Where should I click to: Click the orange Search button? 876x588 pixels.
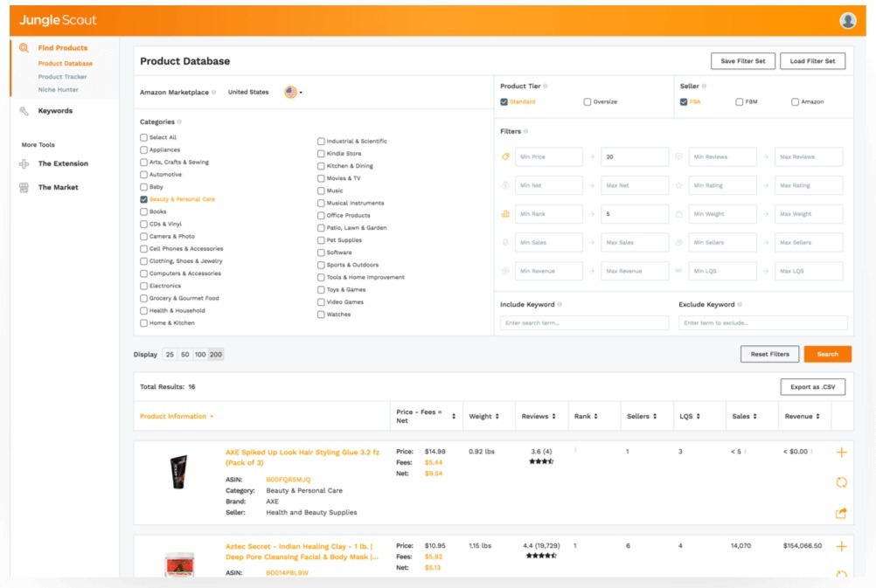(x=827, y=354)
